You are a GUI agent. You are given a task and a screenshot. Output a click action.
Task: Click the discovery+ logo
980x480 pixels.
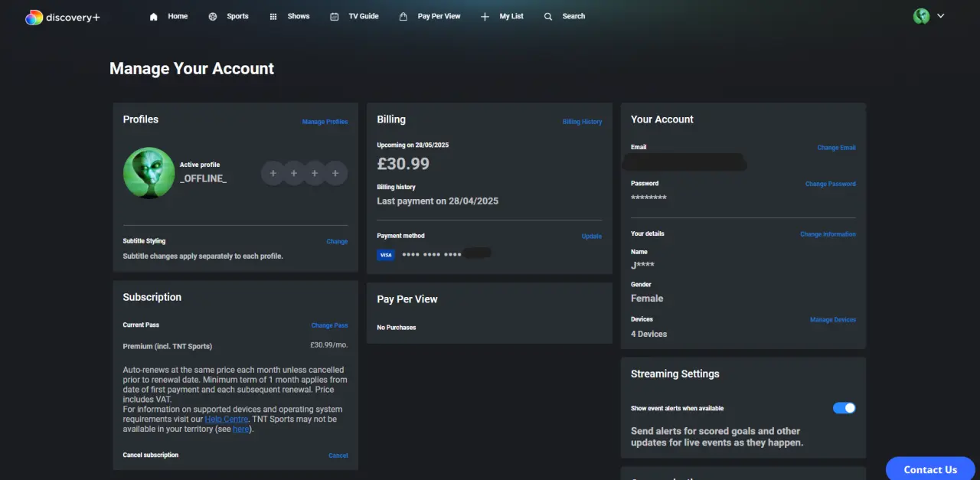(x=62, y=17)
